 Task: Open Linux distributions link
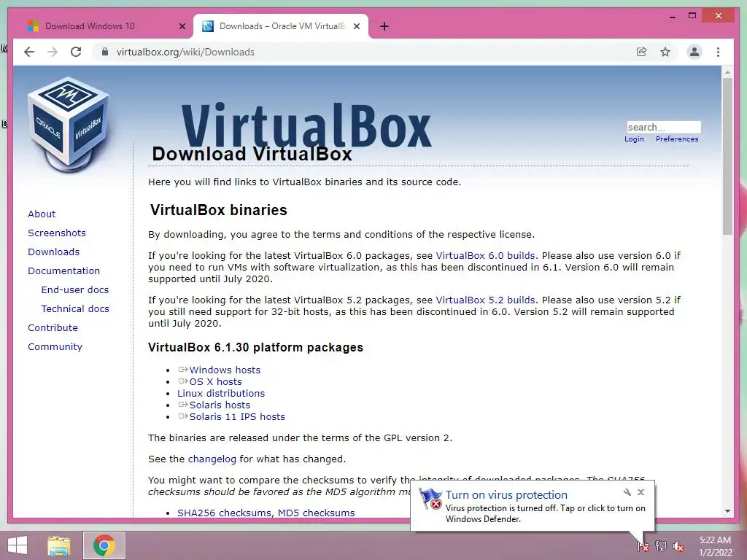(x=221, y=393)
